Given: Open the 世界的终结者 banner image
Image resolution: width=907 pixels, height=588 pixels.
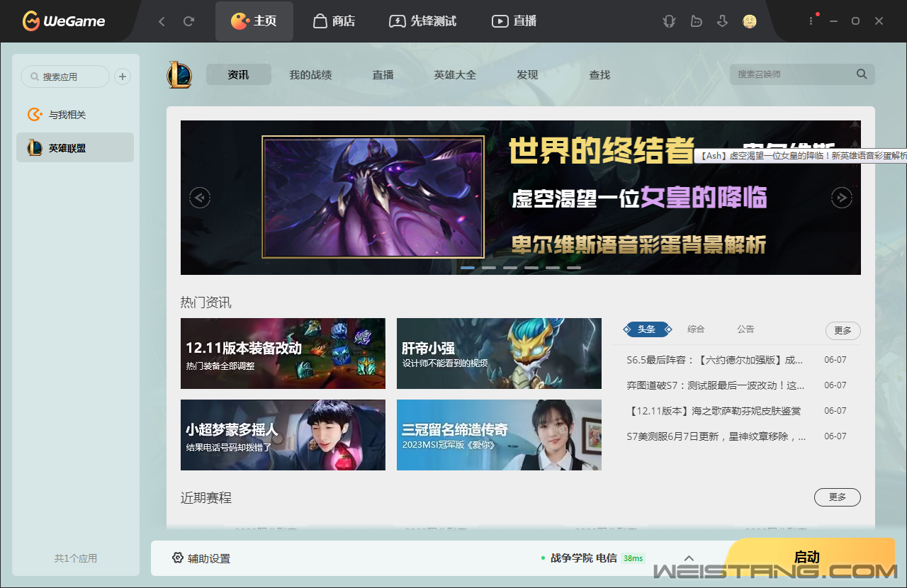Looking at the screenshot, I should [x=521, y=198].
